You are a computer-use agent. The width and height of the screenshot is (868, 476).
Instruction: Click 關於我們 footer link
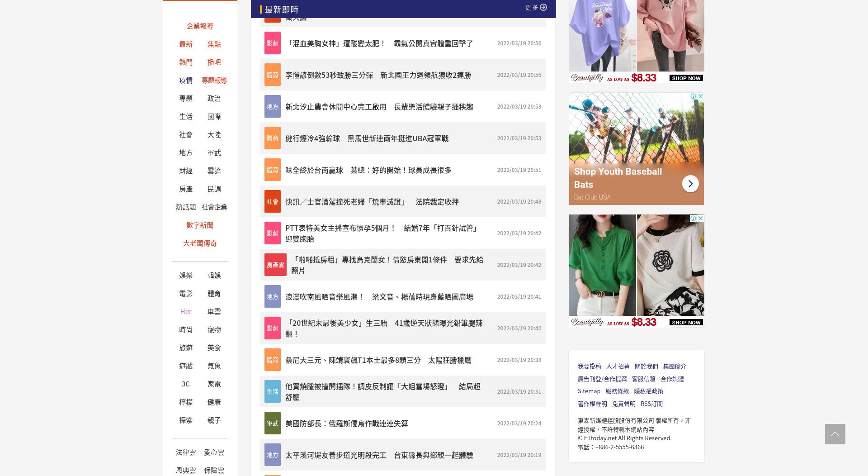[646, 366]
